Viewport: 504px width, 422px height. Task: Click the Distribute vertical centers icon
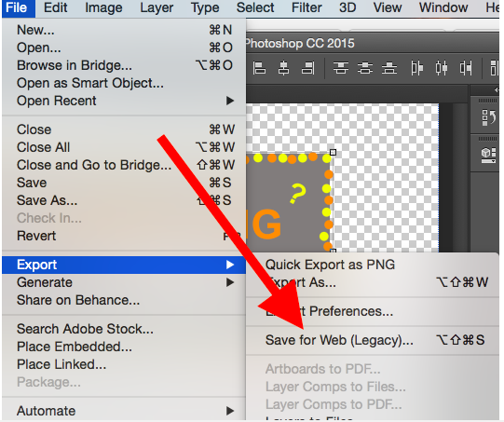[365, 68]
